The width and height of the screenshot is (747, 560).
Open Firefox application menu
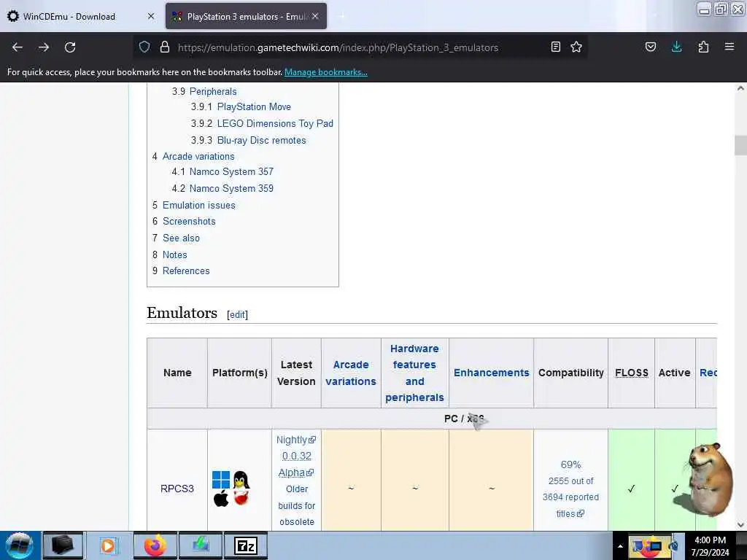(x=729, y=47)
